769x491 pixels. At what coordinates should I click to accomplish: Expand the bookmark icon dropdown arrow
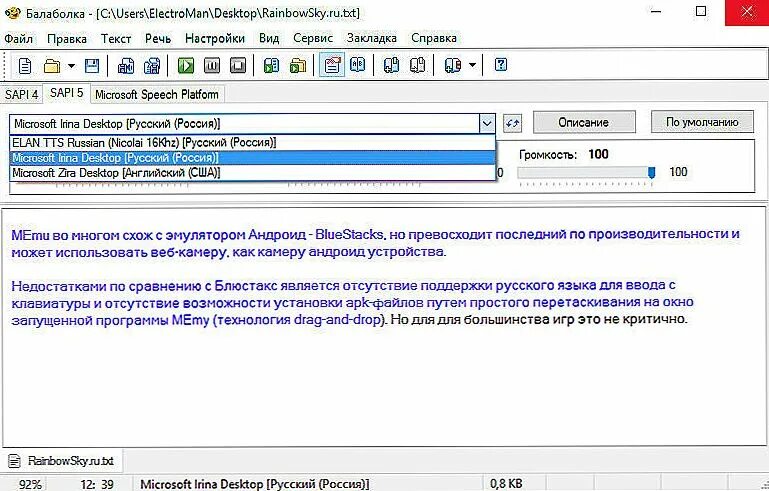pyautogui.click(x=472, y=65)
